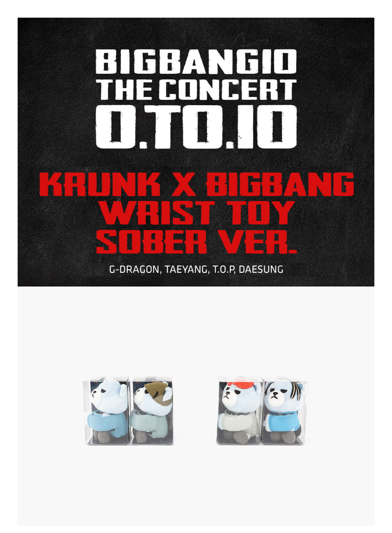Click the large 0.TO.10 logo text
The height and width of the screenshot is (533, 392).
196,126
